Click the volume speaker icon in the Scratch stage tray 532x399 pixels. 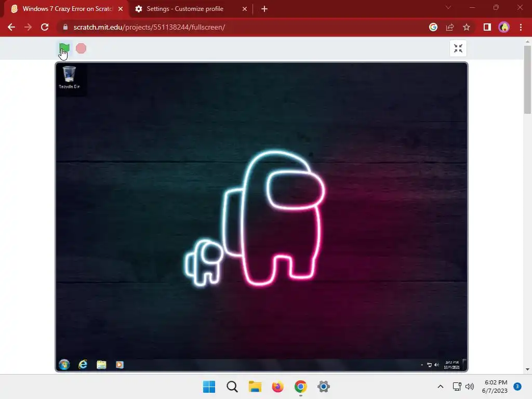pyautogui.click(x=436, y=365)
